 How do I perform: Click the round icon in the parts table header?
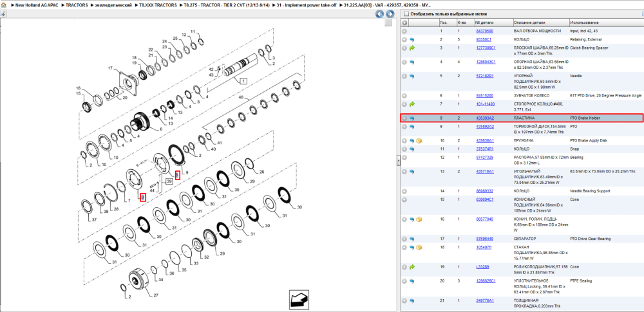tap(404, 23)
